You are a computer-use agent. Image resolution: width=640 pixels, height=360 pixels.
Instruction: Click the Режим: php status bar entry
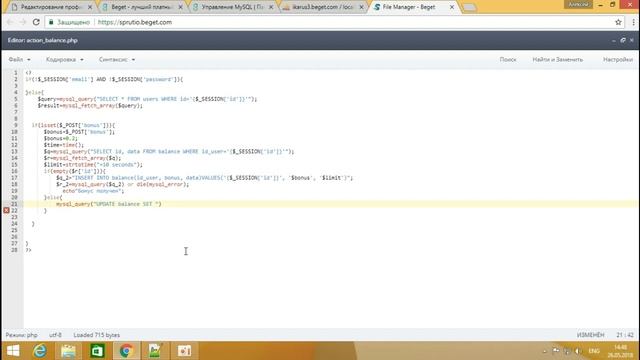[22, 335]
